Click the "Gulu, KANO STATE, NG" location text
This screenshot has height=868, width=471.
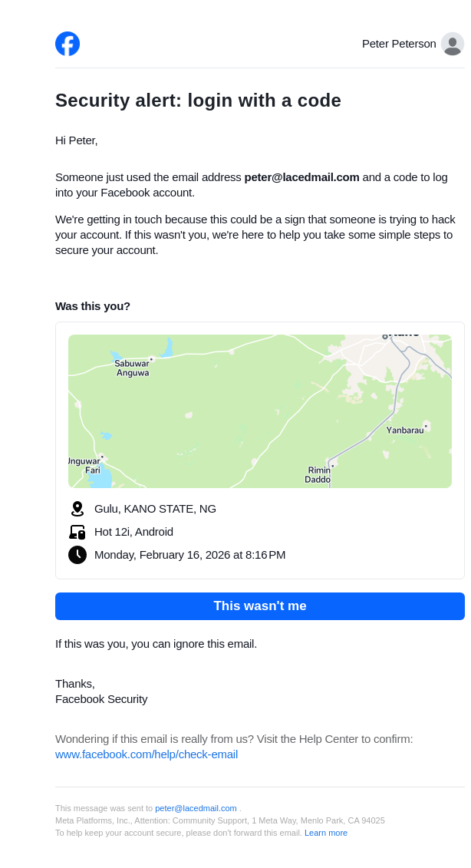(x=155, y=509)
